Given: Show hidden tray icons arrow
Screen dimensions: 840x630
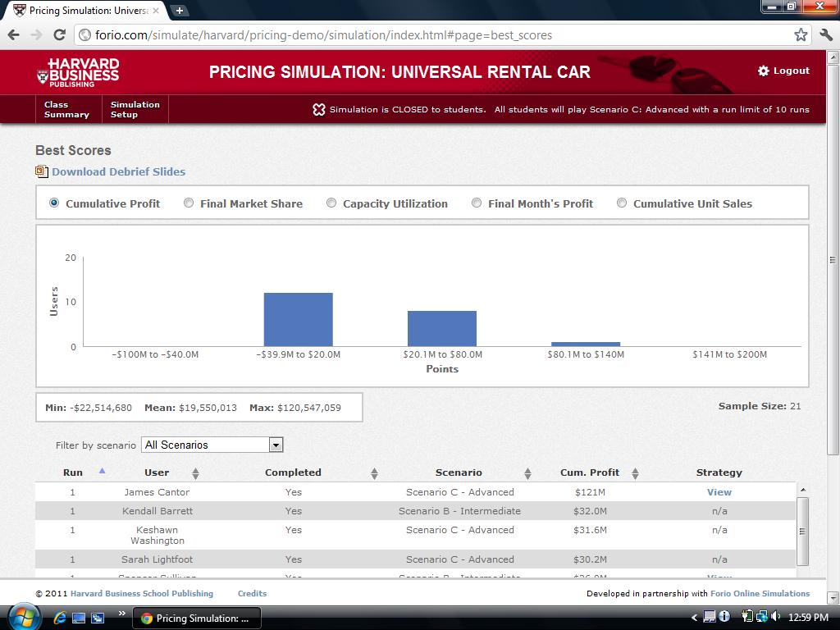Looking at the screenshot, I should pyautogui.click(x=694, y=618).
